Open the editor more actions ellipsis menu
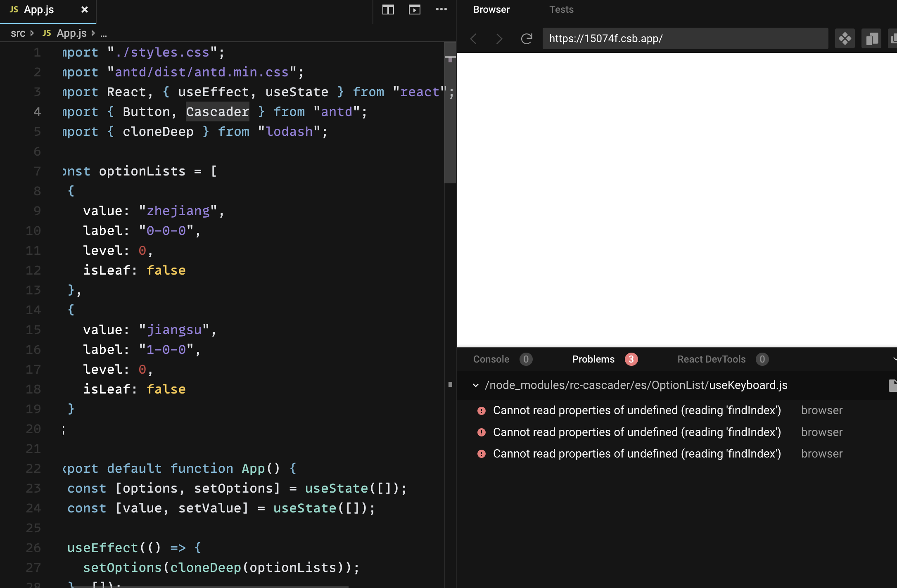 point(441,9)
